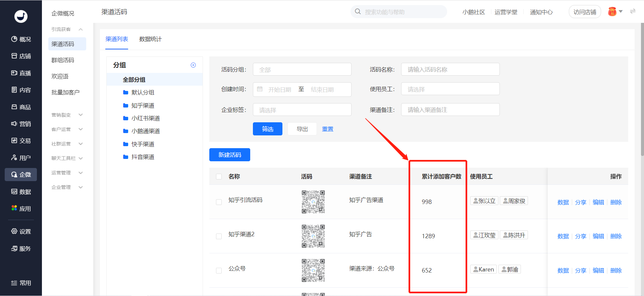
Task: Open the 服务 service sidebar section
Action: click(21, 249)
